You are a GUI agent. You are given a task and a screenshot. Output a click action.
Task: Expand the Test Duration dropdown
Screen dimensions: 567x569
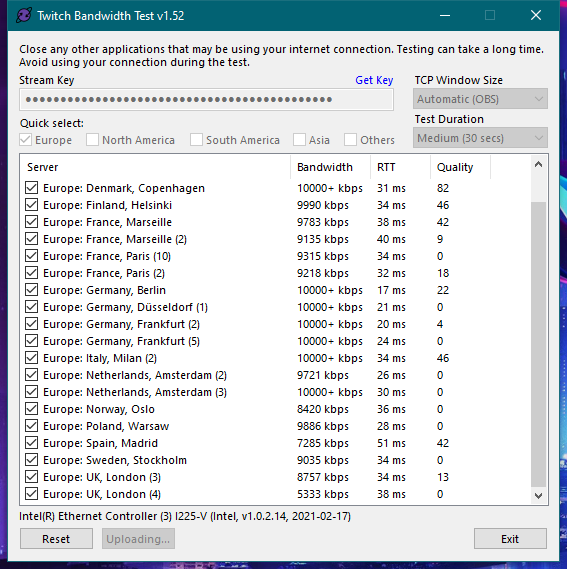coord(480,138)
